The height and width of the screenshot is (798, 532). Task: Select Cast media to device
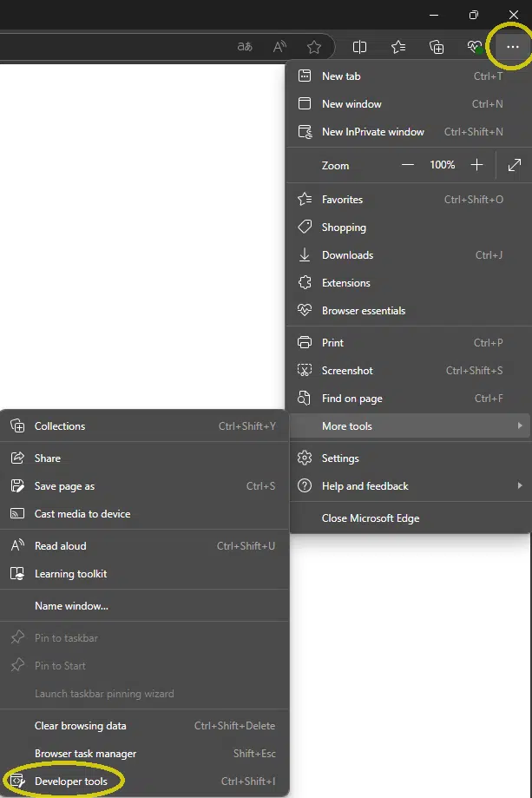point(82,514)
